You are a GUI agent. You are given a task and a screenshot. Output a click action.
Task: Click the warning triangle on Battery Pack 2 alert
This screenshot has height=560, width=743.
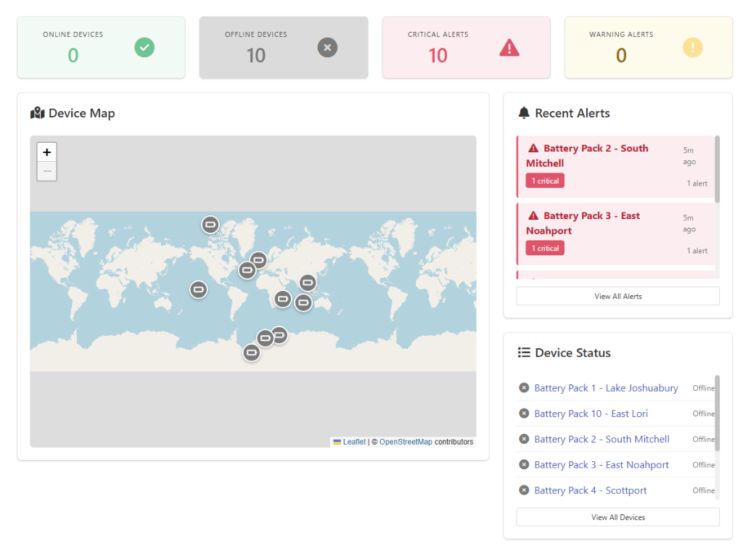533,148
